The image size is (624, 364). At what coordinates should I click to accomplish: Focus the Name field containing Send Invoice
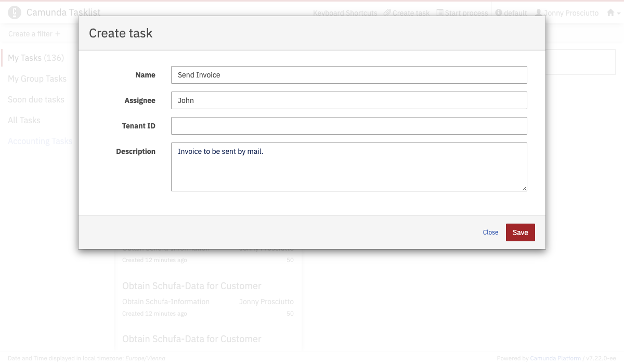[x=348, y=75]
